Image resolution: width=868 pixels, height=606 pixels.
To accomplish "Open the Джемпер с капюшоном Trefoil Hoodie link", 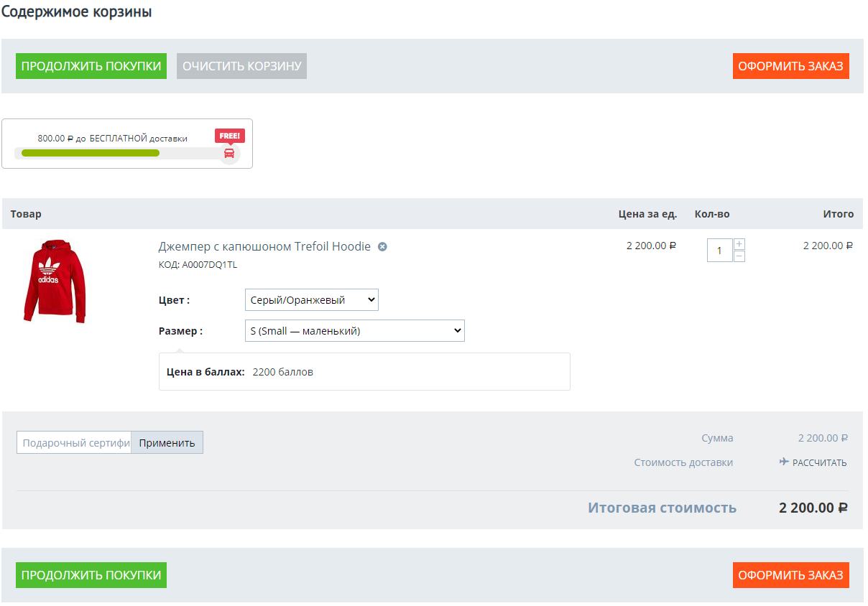I will [x=264, y=246].
